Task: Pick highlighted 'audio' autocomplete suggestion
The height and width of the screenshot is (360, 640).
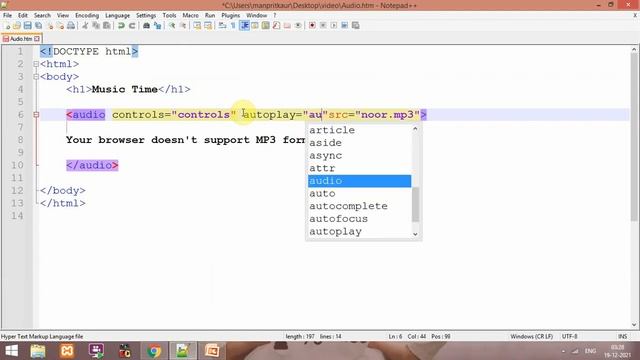Action: pos(359,181)
